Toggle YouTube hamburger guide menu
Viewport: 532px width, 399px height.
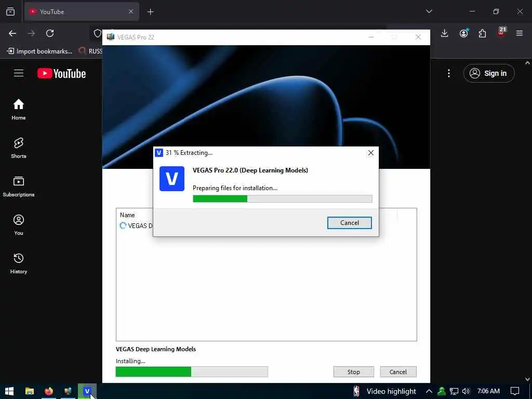point(19,73)
